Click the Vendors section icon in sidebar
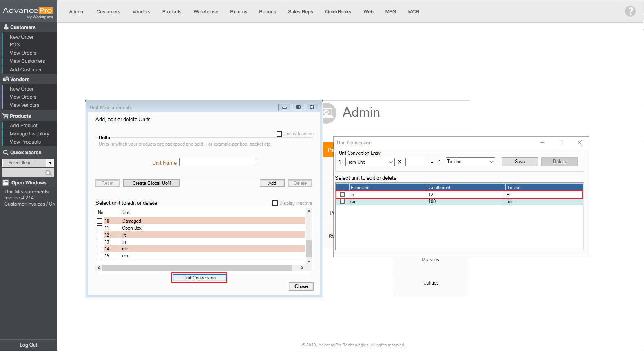The image size is (644, 352). coord(6,80)
